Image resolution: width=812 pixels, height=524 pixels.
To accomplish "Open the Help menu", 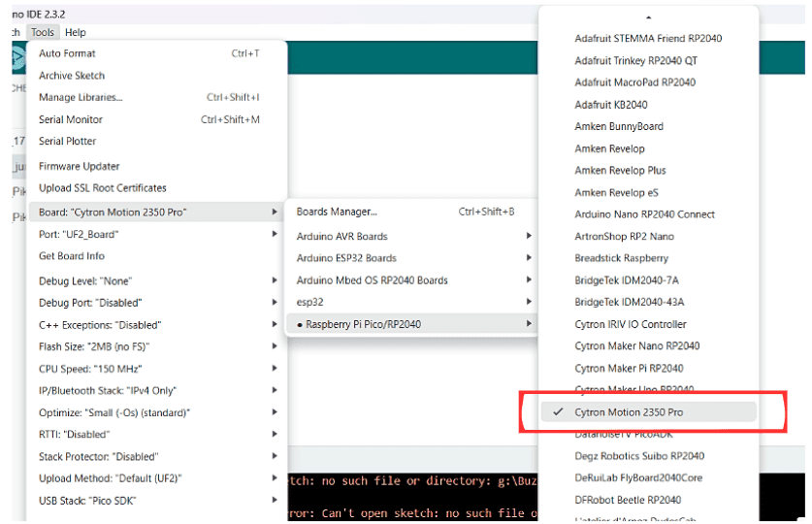I will tap(76, 32).
